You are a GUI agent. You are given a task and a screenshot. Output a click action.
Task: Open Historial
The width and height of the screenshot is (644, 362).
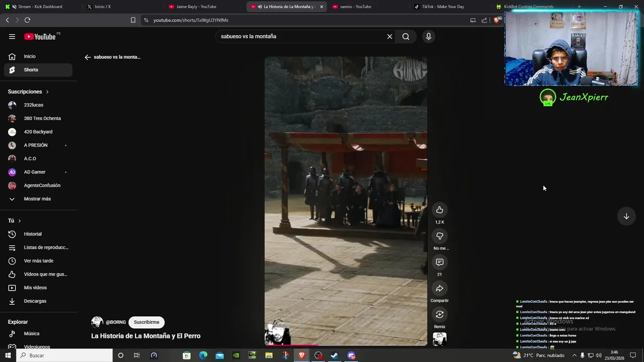tap(38, 234)
